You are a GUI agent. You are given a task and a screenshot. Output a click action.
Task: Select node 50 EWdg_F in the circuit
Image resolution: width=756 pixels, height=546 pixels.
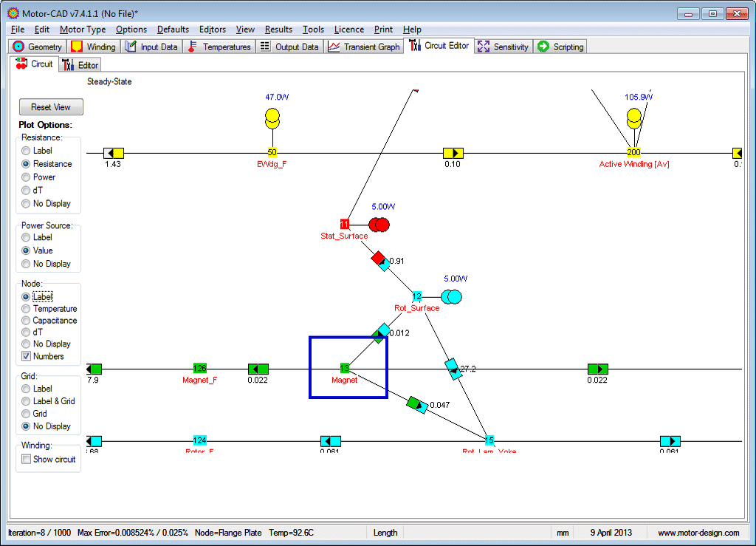pos(272,152)
